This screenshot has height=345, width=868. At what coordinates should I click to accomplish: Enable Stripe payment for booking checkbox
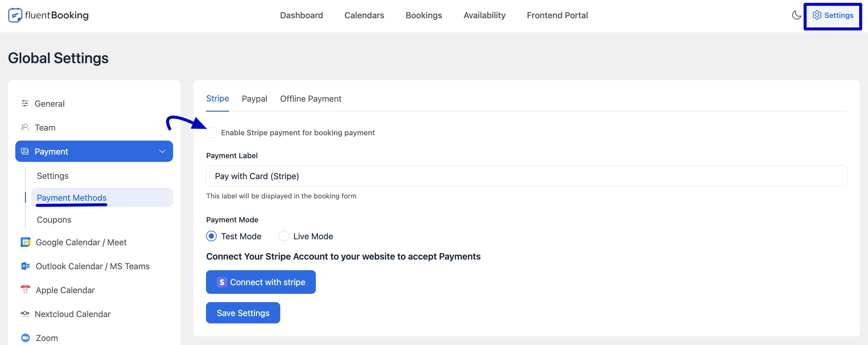[211, 133]
